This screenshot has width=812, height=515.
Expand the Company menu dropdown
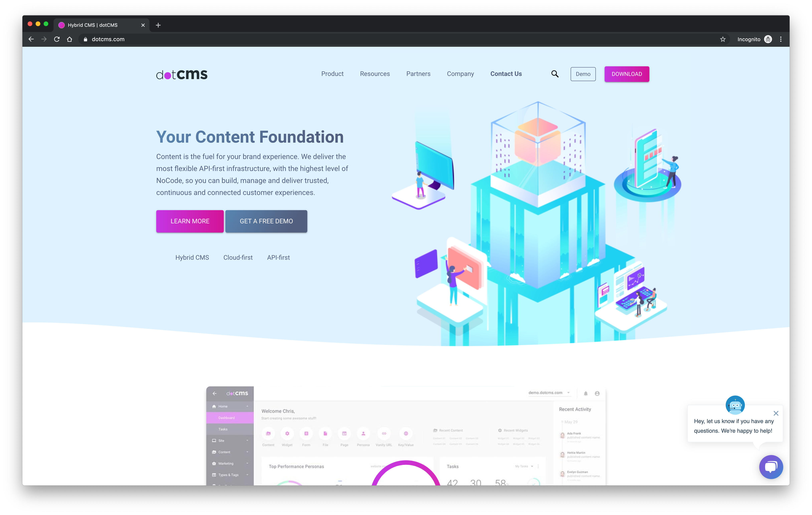[461, 73]
